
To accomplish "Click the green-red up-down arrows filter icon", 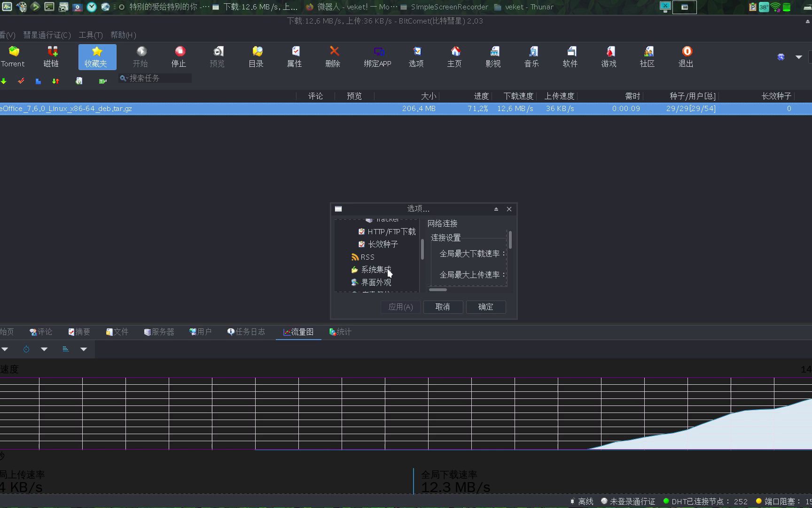I will [x=55, y=81].
